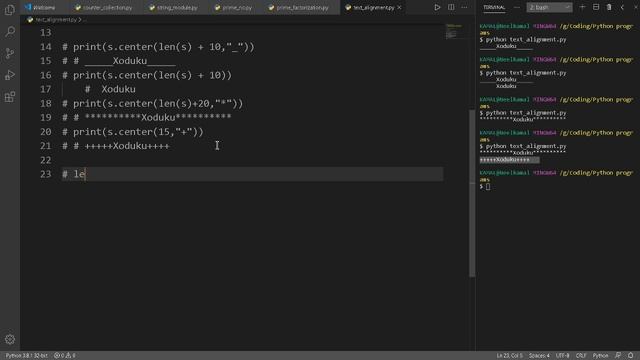The height and width of the screenshot is (360, 640).
Task: Open the Source Control view
Action: 10,53
